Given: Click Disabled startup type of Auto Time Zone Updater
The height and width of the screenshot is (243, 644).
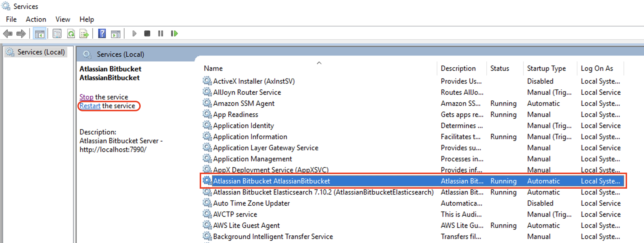Looking at the screenshot, I should (540, 203).
